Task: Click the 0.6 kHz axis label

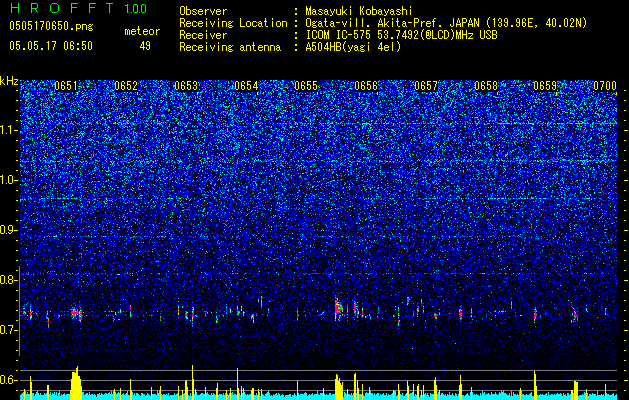Action: click(9, 380)
